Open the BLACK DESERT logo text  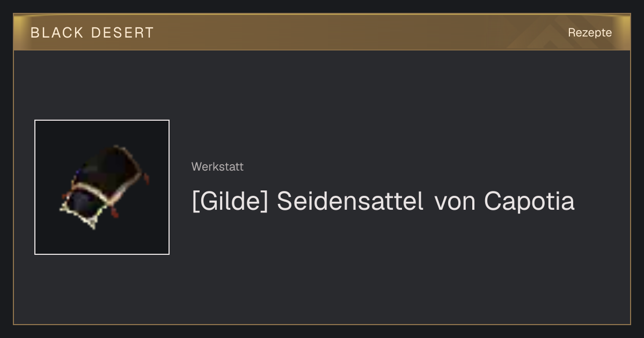[92, 33]
